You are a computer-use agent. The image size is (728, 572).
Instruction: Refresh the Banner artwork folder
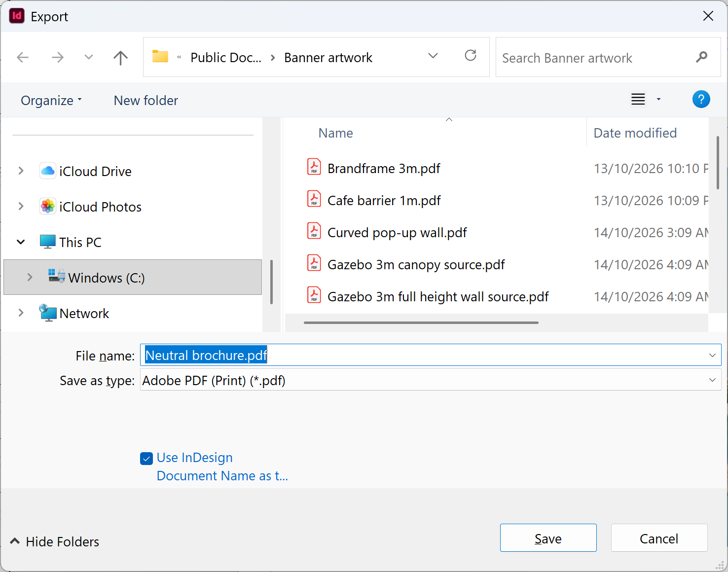(x=471, y=55)
